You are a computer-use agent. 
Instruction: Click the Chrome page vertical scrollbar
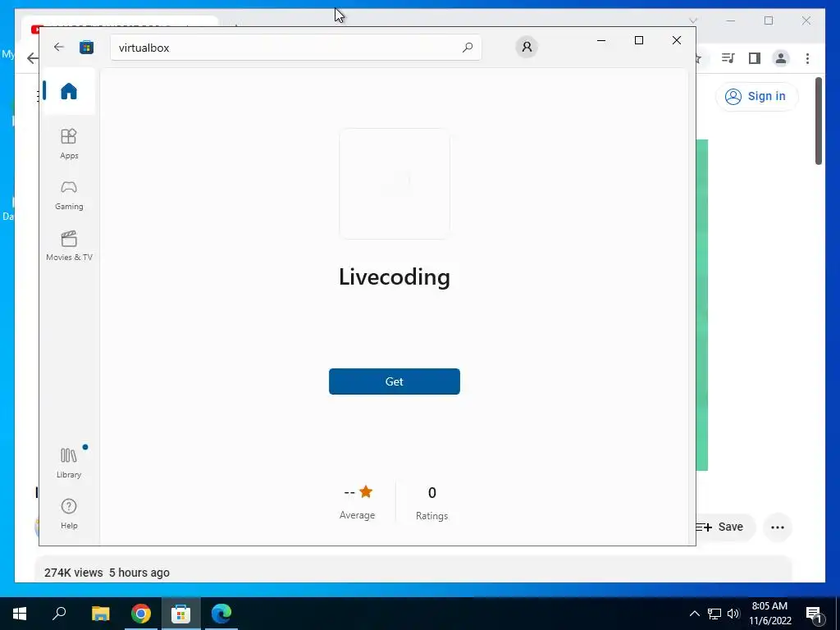click(x=819, y=121)
